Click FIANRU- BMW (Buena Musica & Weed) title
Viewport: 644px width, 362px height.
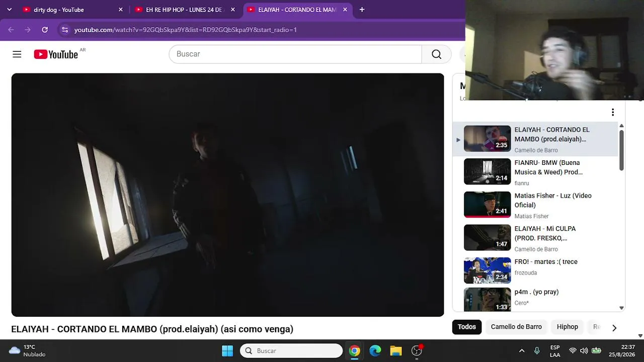(548, 167)
